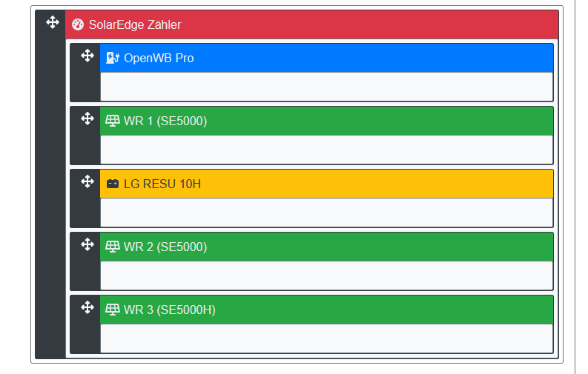Click the move handle of WR 2 (SE5000)
Image resolution: width=588 pixels, height=374 pixels.
coord(87,244)
